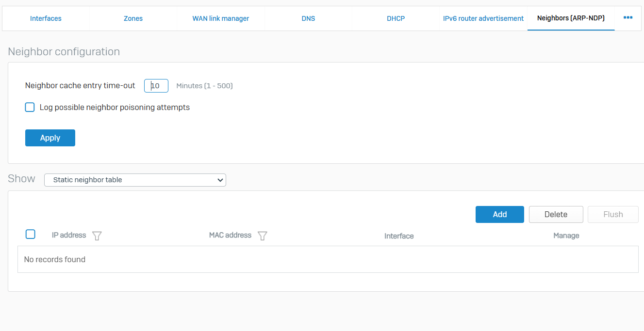Go to the WAN link manager tab

point(220,18)
